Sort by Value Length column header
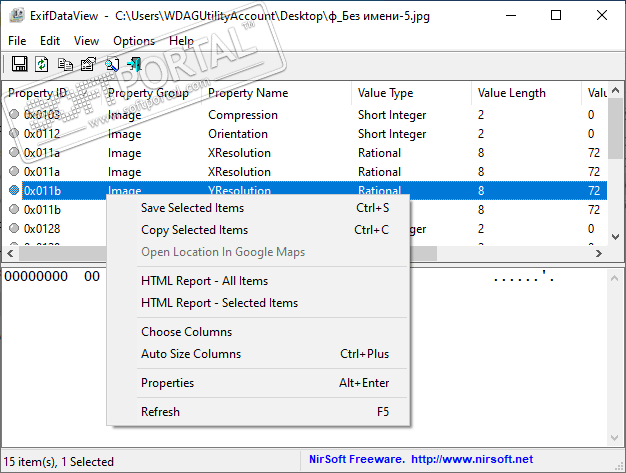The width and height of the screenshot is (626, 473). pyautogui.click(x=527, y=93)
